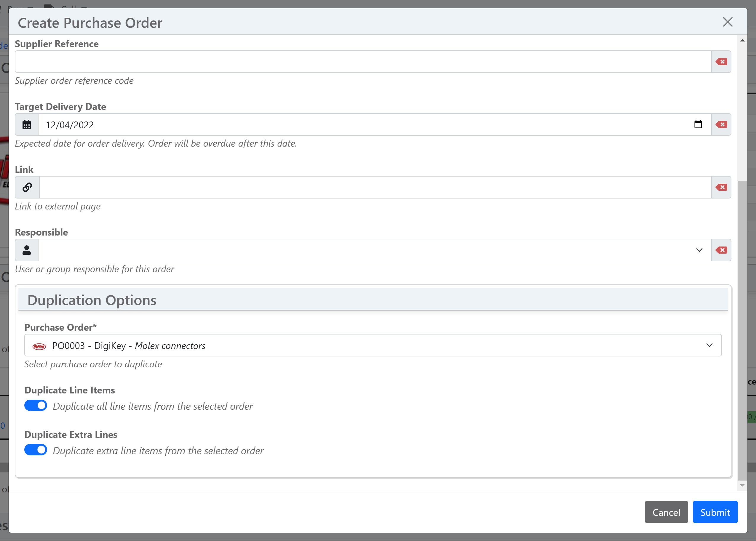
Task: Click the user person icon beside Responsible
Action: point(27,250)
